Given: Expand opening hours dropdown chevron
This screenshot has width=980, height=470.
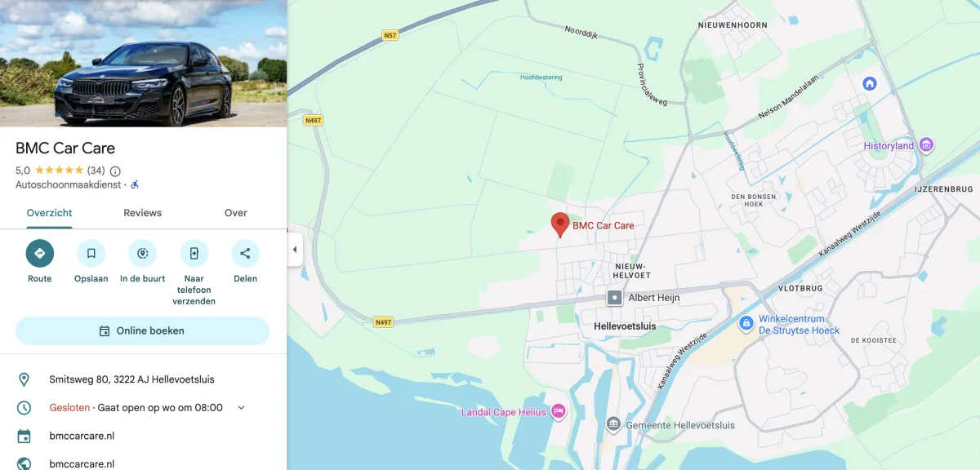Looking at the screenshot, I should [241, 408].
